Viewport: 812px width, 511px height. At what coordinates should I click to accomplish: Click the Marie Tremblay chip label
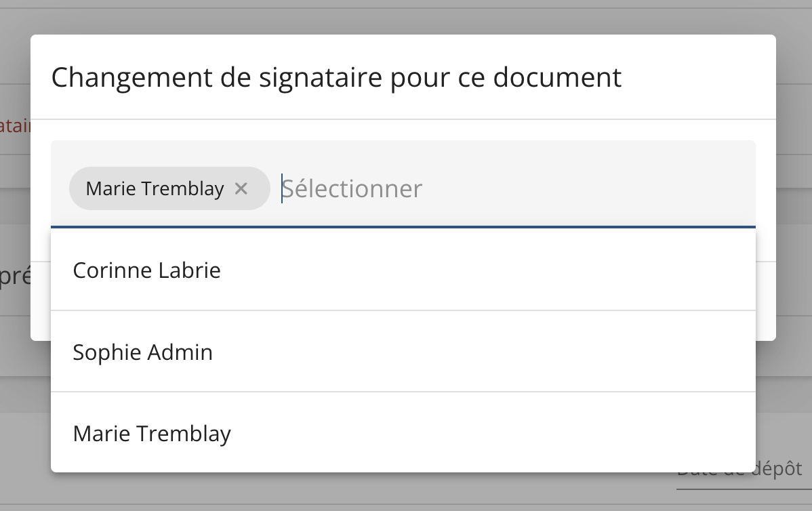155,188
